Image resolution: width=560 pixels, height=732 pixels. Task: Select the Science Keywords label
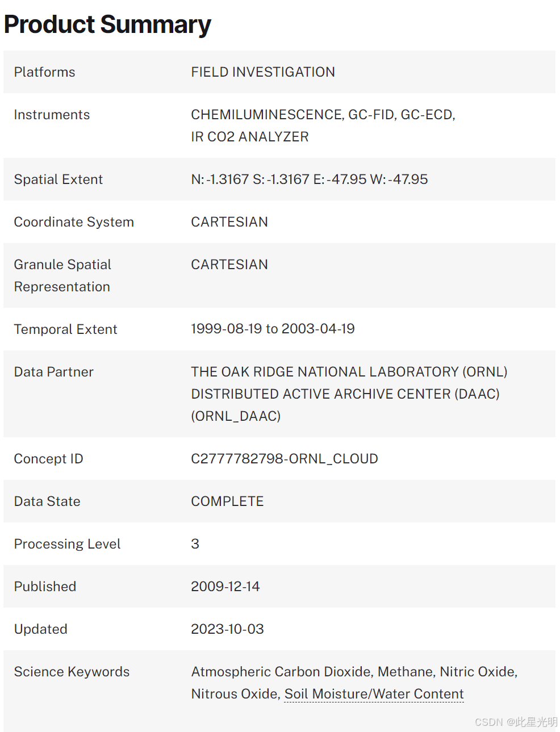point(72,672)
